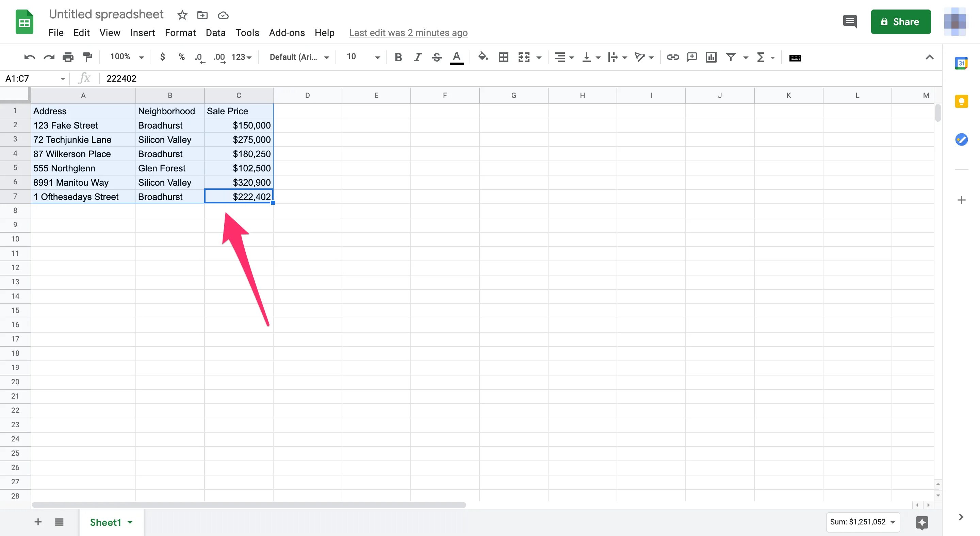The image size is (980, 536).
Task: Toggle Bold formatting icon
Action: click(x=397, y=57)
